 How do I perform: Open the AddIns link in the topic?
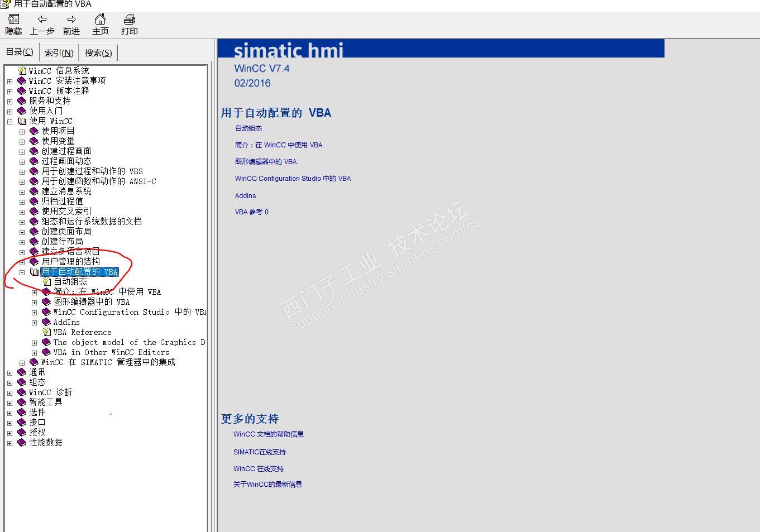pos(246,196)
